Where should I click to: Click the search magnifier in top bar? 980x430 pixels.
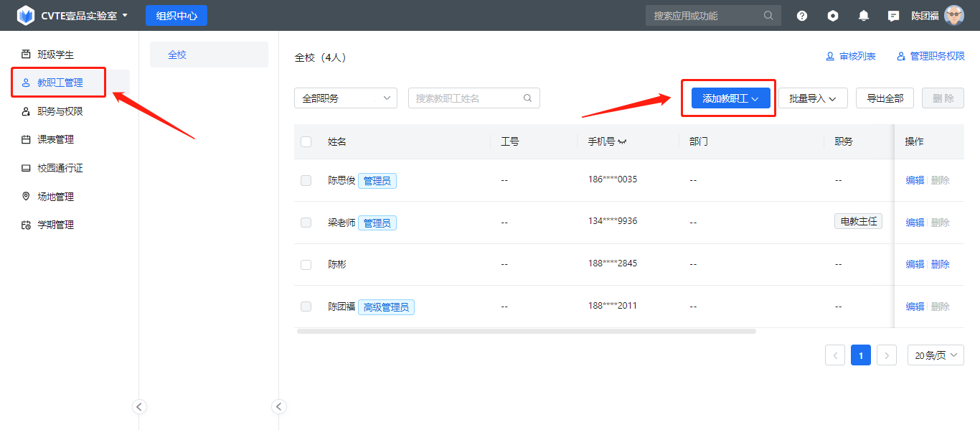(x=768, y=15)
